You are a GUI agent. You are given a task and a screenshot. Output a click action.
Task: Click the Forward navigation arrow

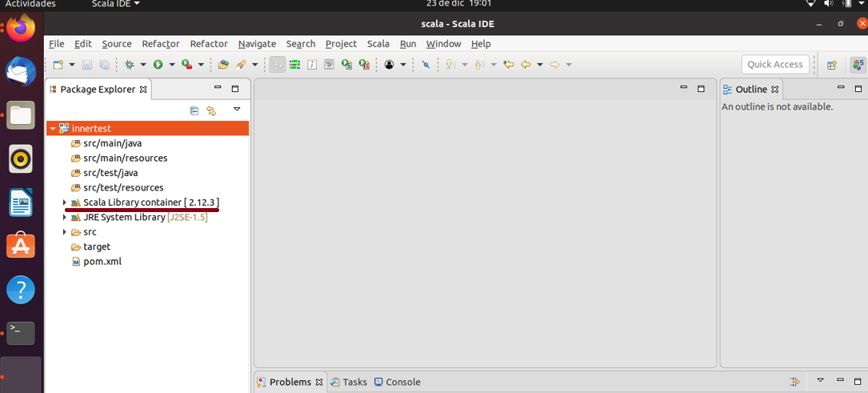pos(554,65)
